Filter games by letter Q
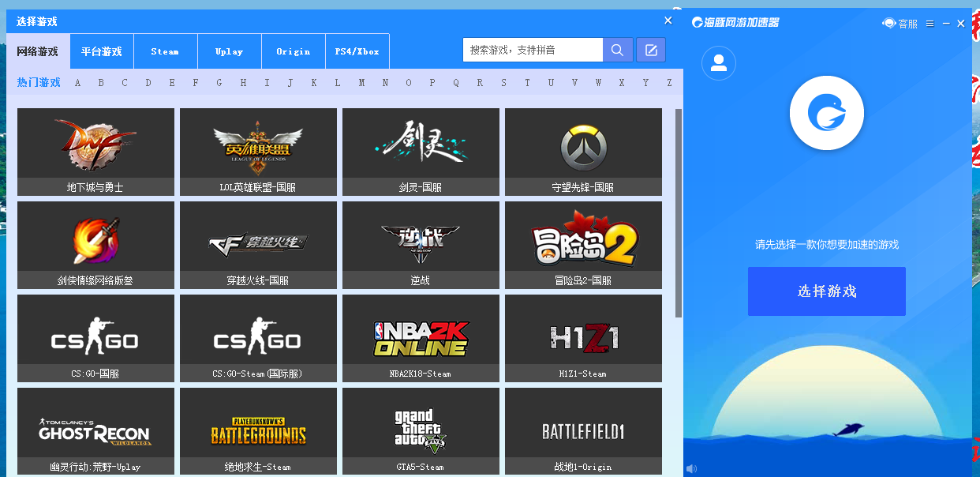The image size is (980, 477). pos(456,83)
